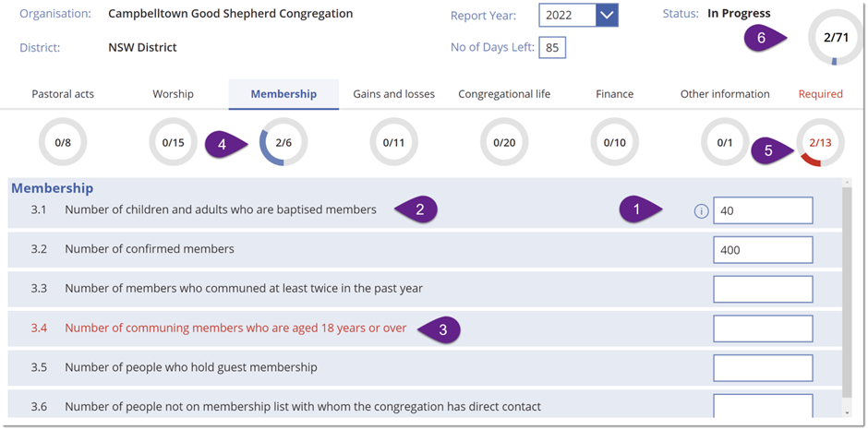Focus the empty 3.4 communing members field
868x430 pixels.
tap(763, 328)
